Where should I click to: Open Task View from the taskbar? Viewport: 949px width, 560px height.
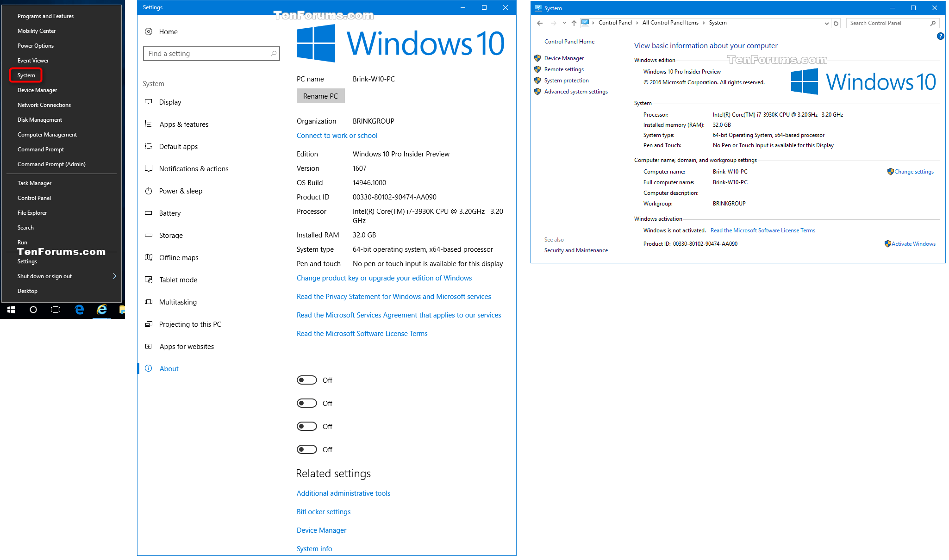(56, 310)
